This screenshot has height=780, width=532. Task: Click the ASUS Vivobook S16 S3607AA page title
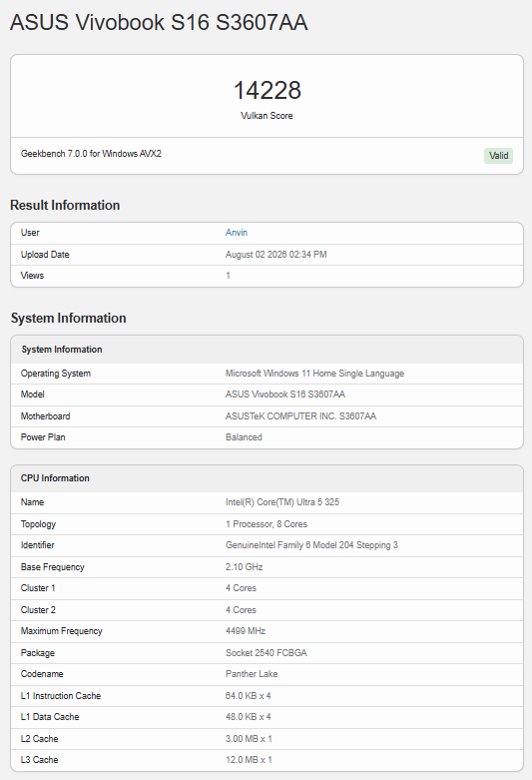point(159,22)
